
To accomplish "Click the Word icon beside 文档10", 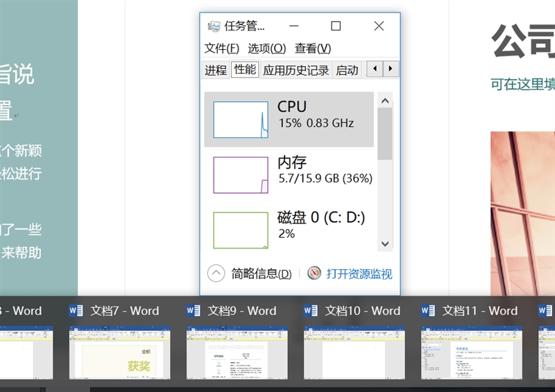I will [x=311, y=311].
